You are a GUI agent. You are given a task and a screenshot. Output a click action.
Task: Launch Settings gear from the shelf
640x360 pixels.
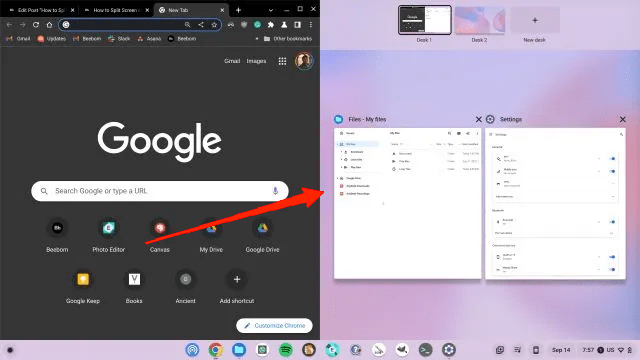(x=449, y=350)
